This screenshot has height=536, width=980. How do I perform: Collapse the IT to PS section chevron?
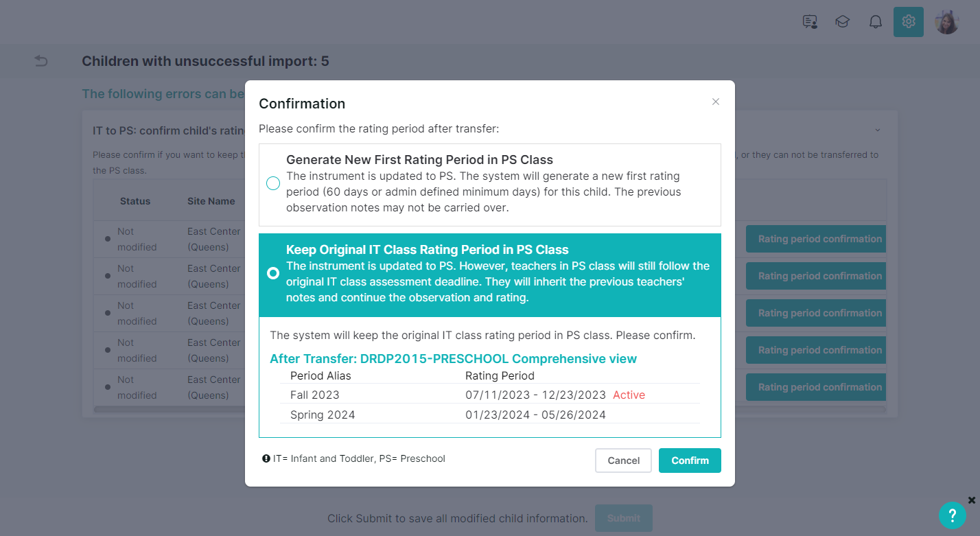pyautogui.click(x=877, y=130)
